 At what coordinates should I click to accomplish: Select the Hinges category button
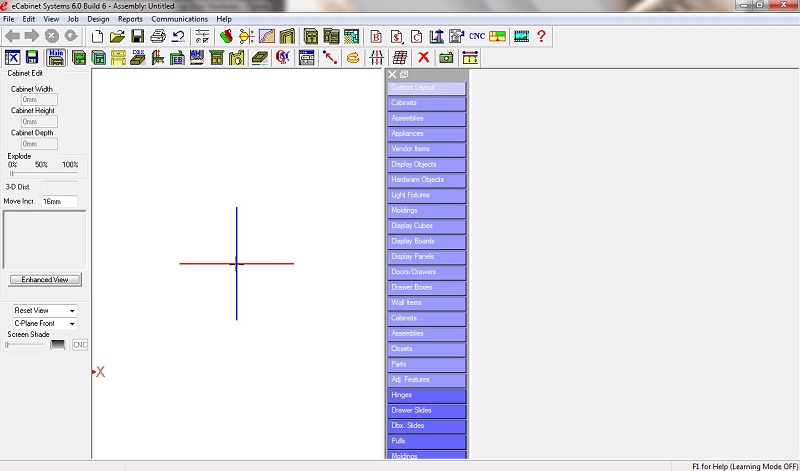click(426, 395)
